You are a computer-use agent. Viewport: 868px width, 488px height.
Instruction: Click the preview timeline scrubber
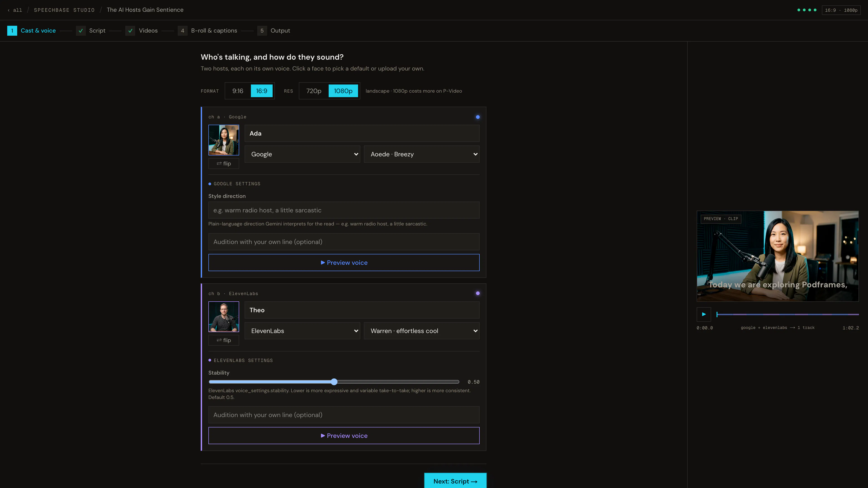click(788, 314)
